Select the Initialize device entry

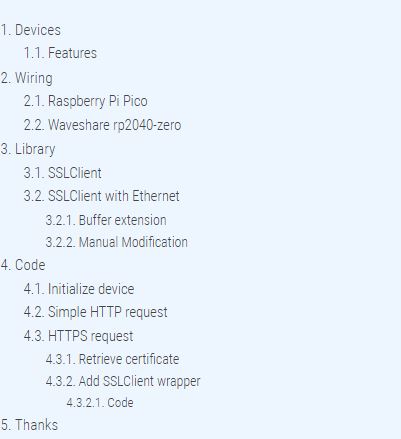point(79,289)
